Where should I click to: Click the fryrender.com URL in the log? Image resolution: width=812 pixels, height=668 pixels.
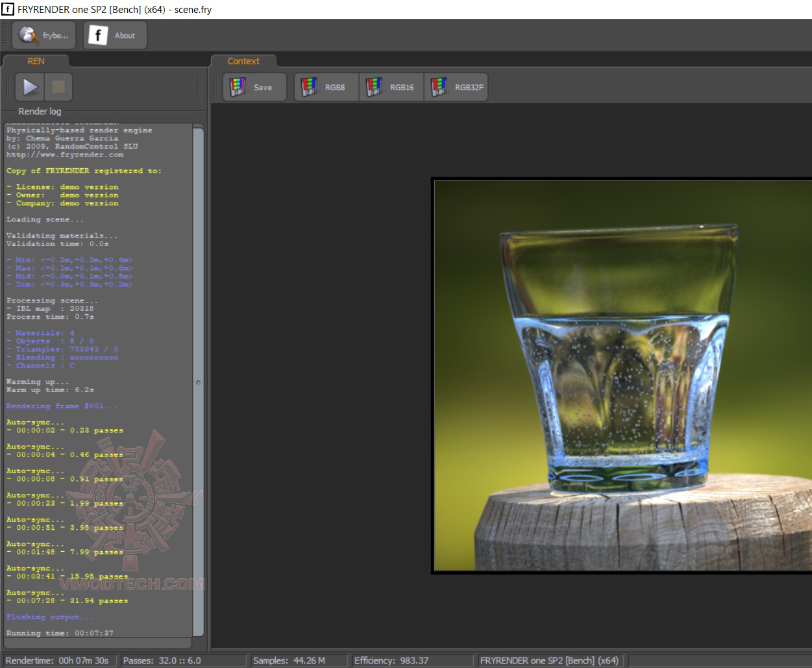coord(65,155)
